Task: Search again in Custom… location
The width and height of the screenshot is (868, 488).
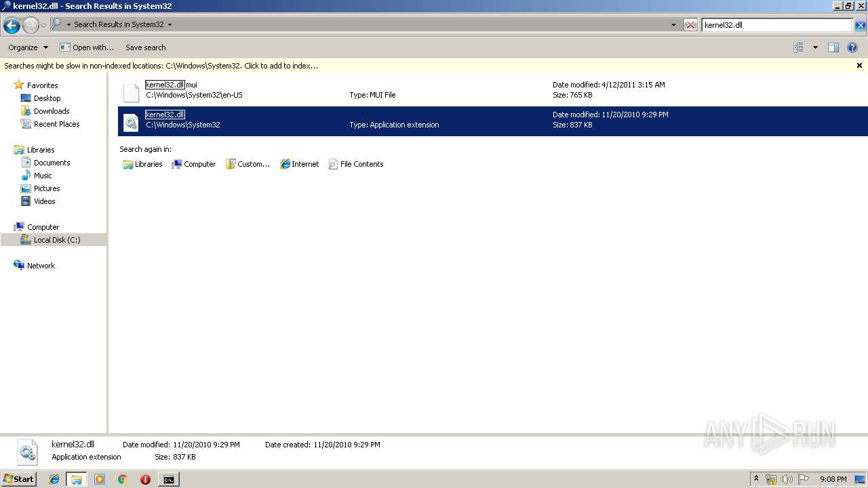Action: pos(248,164)
